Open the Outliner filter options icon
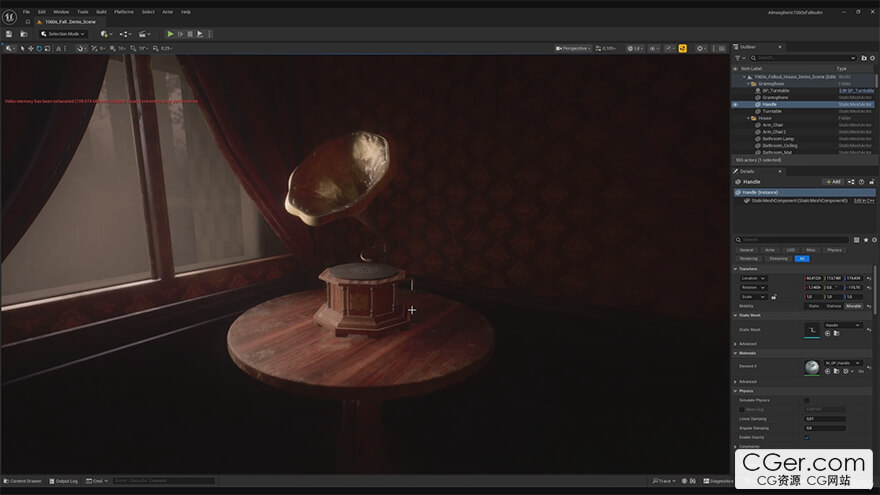The height and width of the screenshot is (495, 880). tap(737, 58)
